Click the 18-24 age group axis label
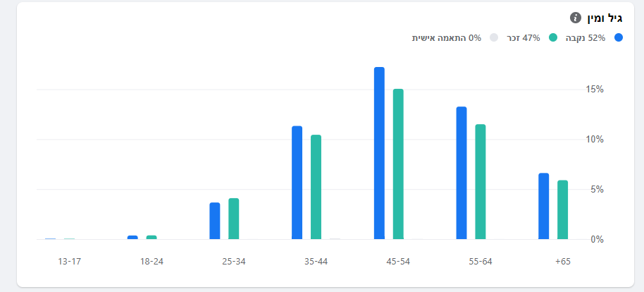Viewport: 644px width, 292px height. click(151, 262)
